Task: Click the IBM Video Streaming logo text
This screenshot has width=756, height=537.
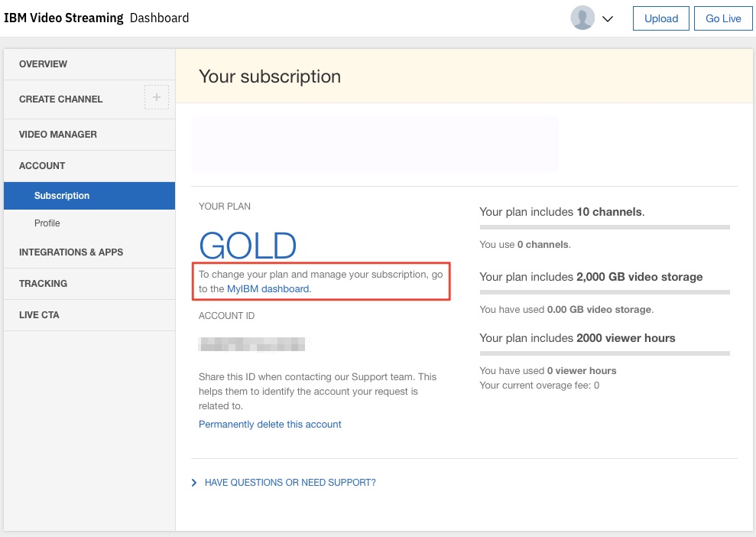Action: click(x=63, y=18)
